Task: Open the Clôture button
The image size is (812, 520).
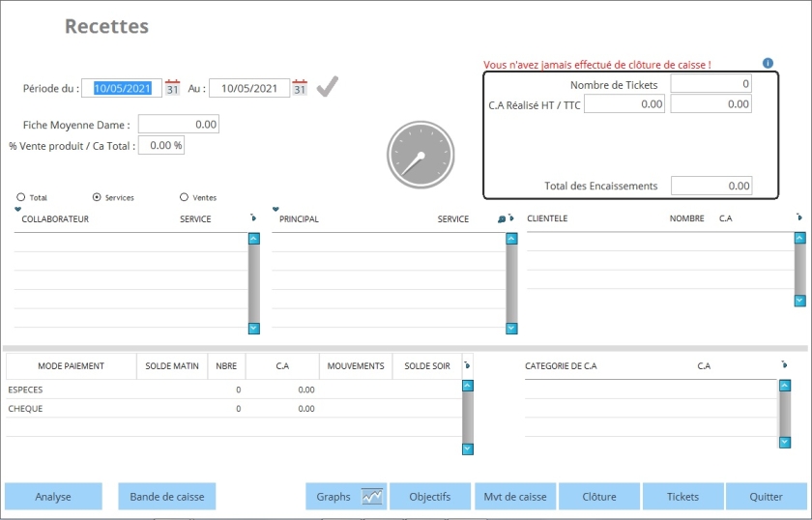Action: click(599, 497)
